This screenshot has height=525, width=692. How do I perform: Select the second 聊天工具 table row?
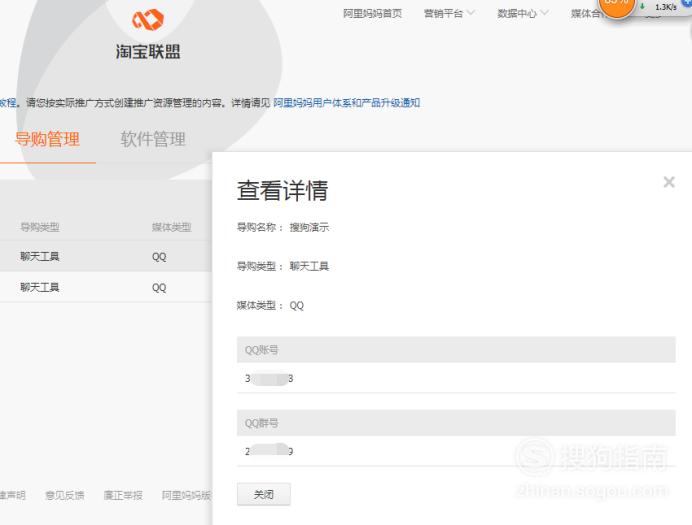click(106, 287)
